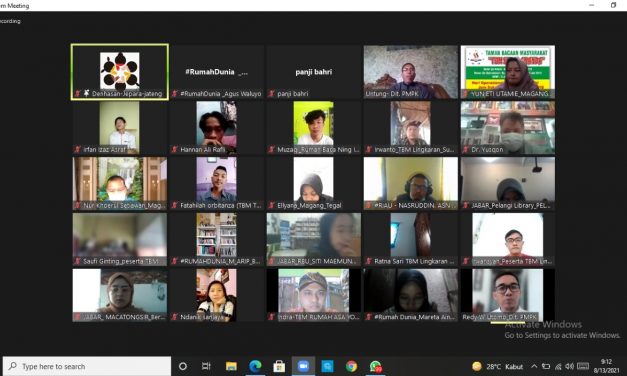Launch File Explorer from taskbar
627x376 pixels.
click(x=231, y=366)
